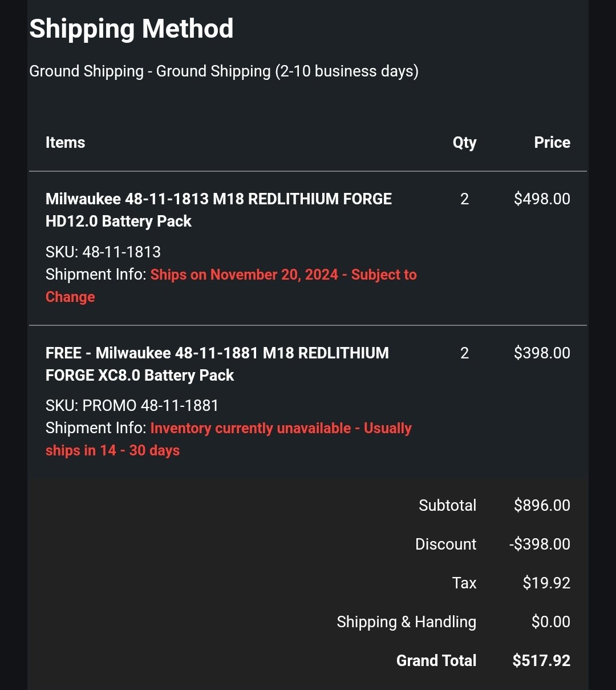
Task: Click the Discount amount -$398.00
Action: coord(540,544)
